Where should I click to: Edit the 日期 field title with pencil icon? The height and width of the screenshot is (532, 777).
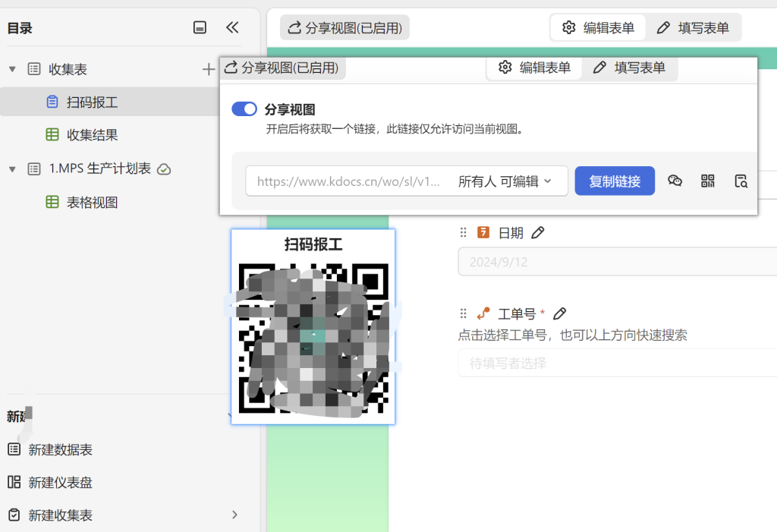[x=538, y=232]
